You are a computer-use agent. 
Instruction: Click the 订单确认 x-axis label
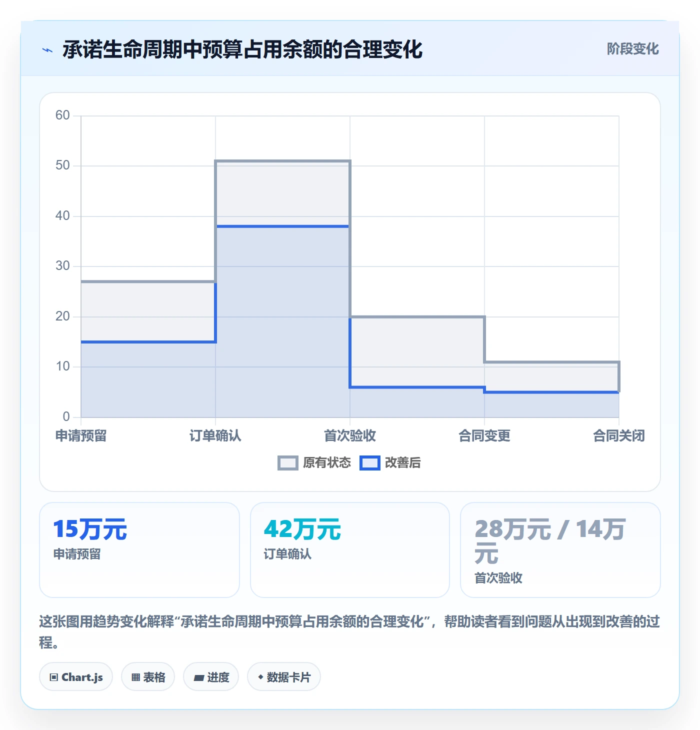(x=215, y=436)
